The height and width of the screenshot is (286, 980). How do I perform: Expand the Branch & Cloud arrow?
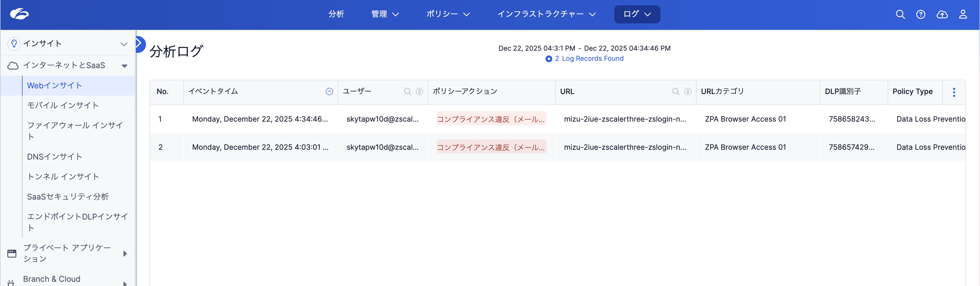[125, 283]
